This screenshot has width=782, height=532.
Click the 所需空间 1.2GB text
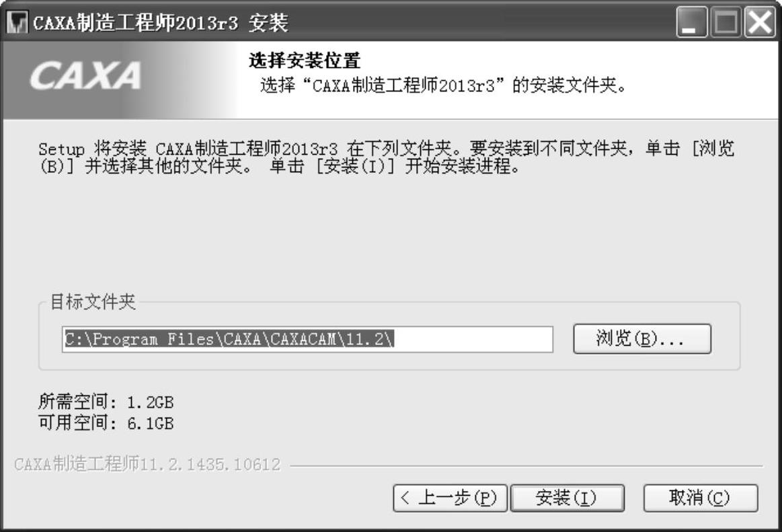[x=106, y=402]
